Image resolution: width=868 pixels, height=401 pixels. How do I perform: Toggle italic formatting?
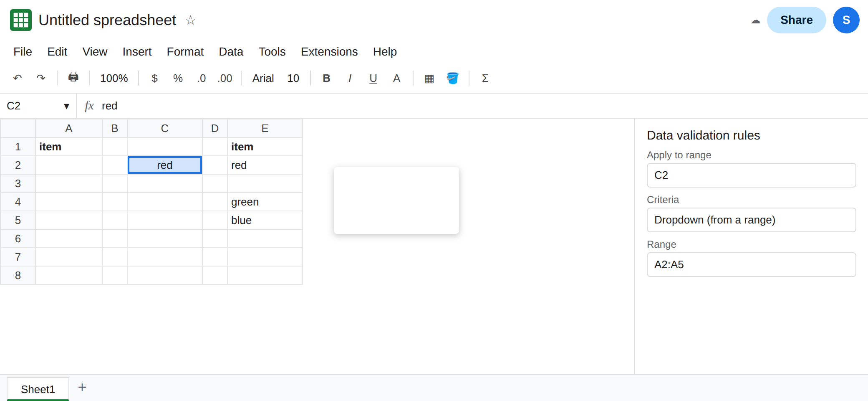pyautogui.click(x=350, y=78)
